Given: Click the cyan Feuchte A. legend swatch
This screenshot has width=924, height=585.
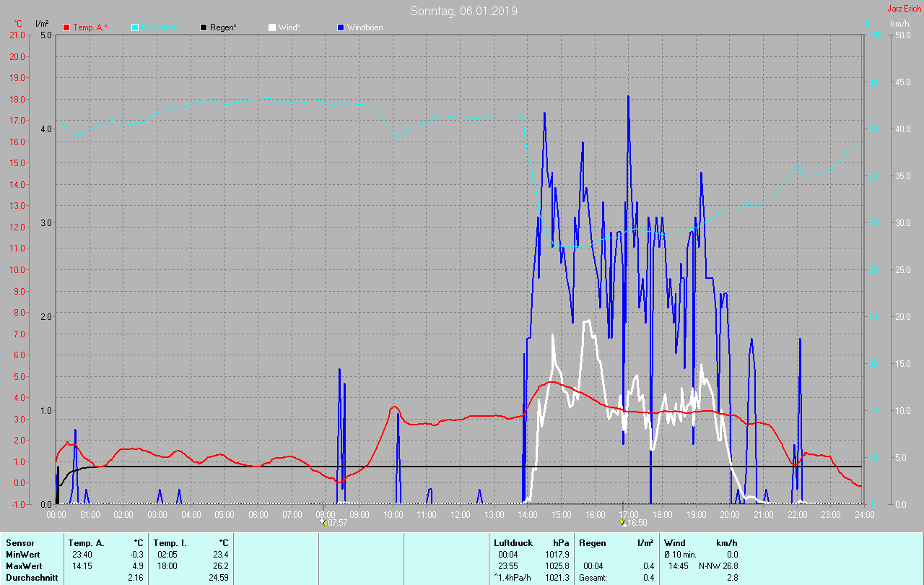Looking at the screenshot, I should coord(135,27).
